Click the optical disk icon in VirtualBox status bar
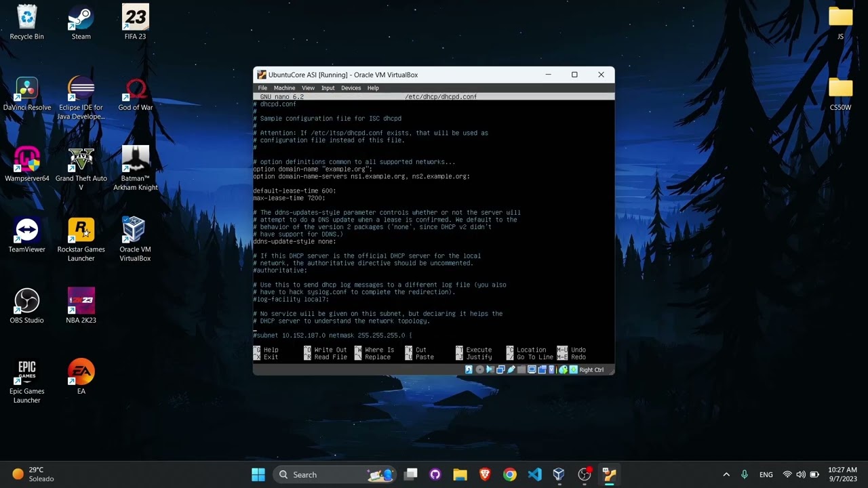Viewport: 868px width, 488px height. coord(480,369)
